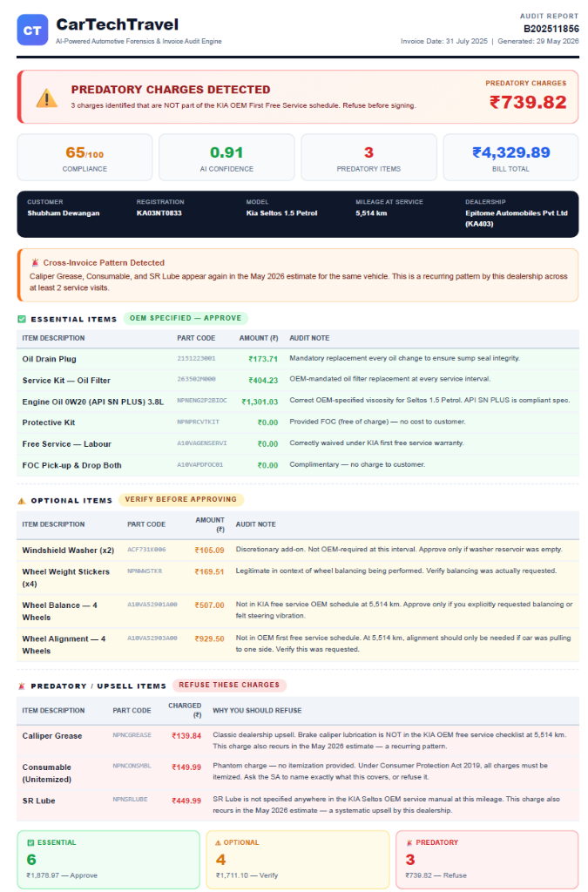This screenshot has width=588, height=892.
Task: Click charged amount ₹139.84 for Calliper Grease
Action: coord(186,736)
